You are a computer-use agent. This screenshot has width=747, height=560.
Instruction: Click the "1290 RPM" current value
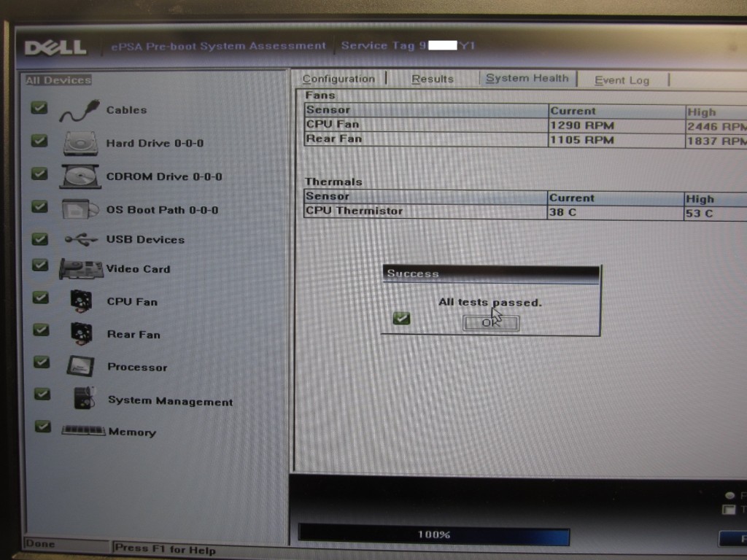coord(582,125)
